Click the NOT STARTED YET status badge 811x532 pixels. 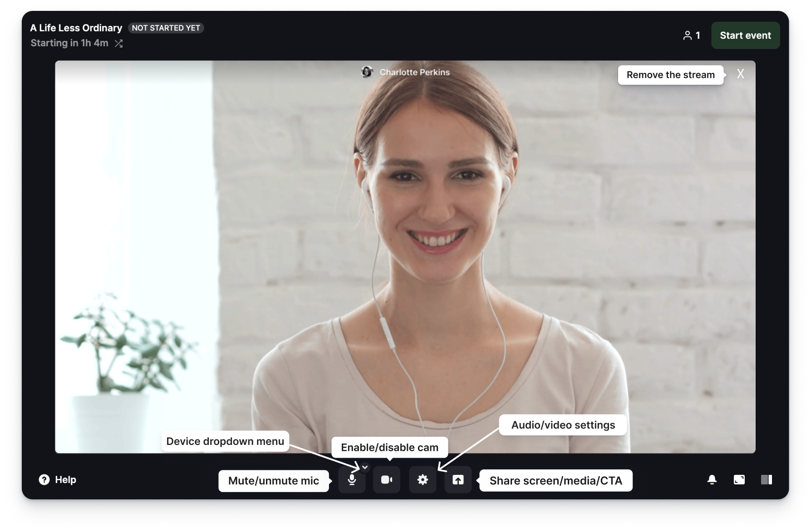166,28
